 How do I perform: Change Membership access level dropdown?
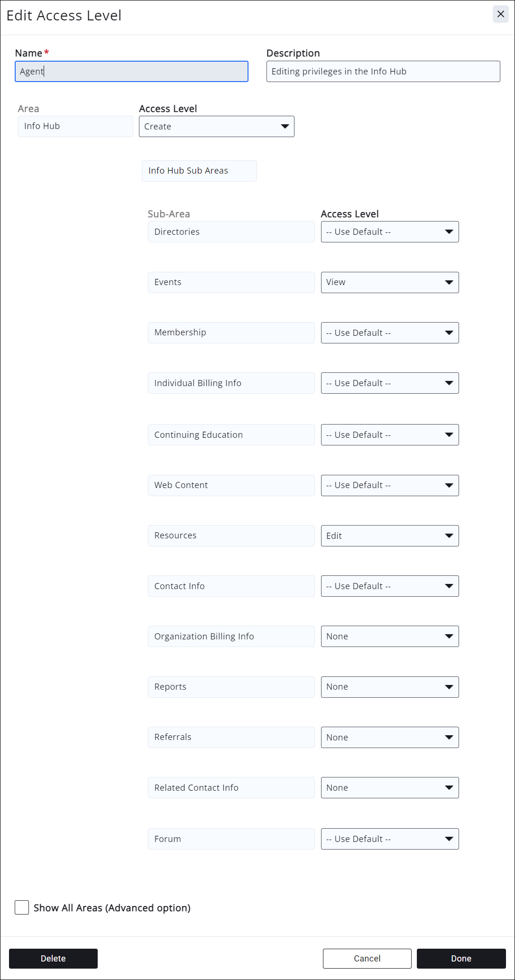[x=389, y=333]
